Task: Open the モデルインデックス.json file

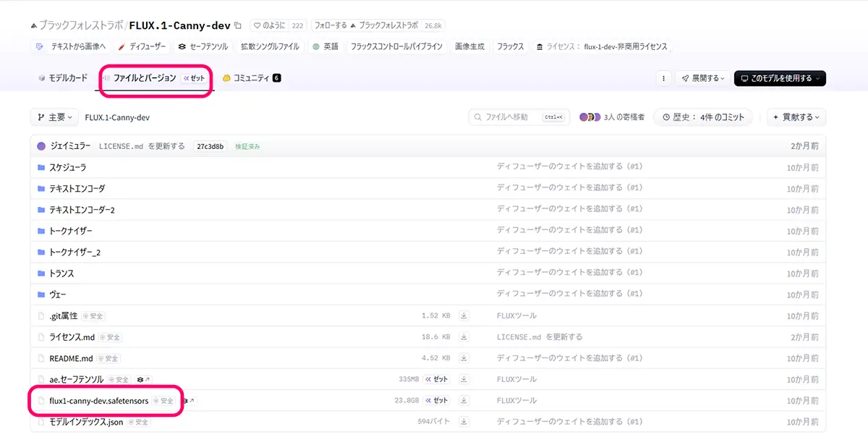Action: [x=86, y=422]
